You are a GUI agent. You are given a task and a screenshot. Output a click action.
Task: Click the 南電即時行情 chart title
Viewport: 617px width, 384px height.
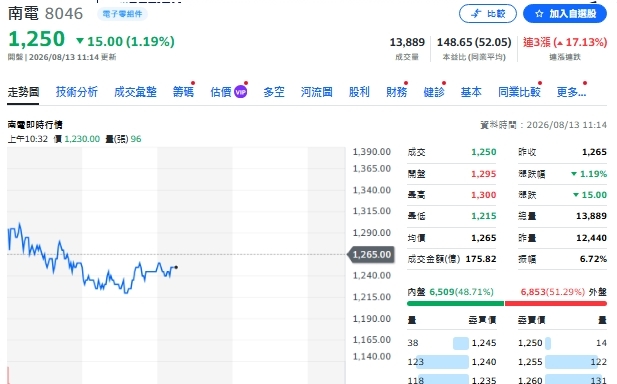35,125
